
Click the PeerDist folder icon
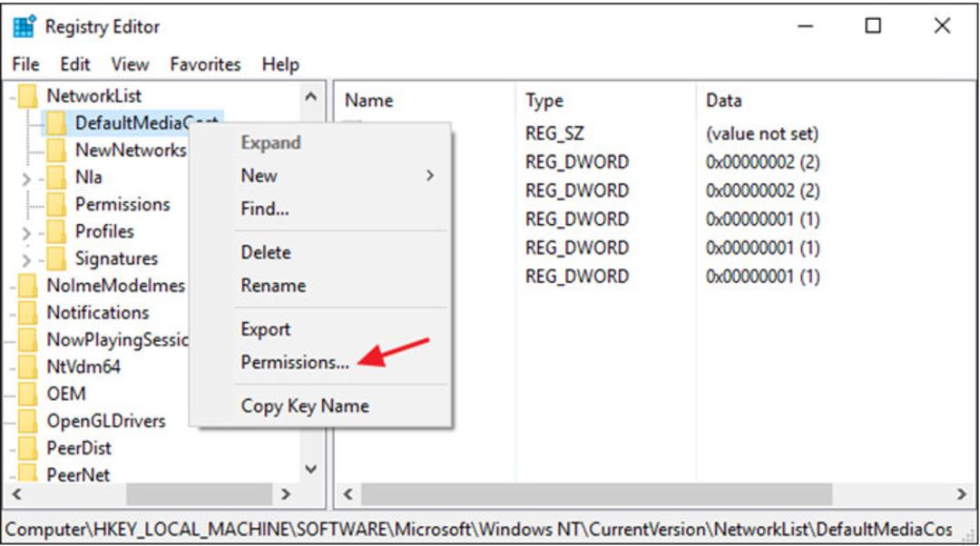pos(27,448)
